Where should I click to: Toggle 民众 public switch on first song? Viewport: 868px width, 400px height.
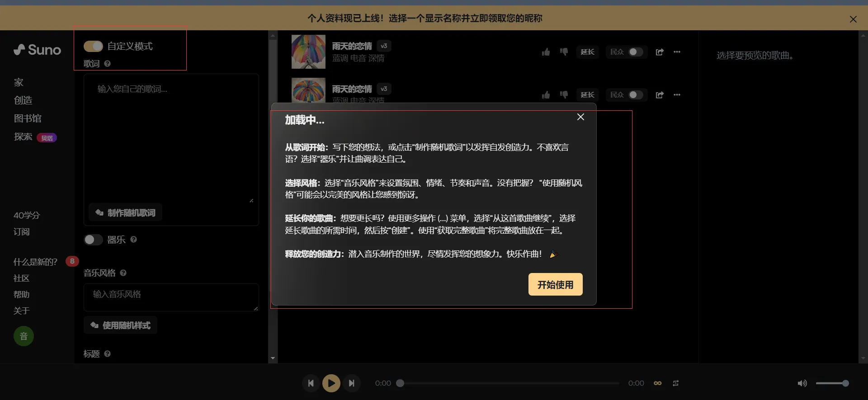point(636,52)
